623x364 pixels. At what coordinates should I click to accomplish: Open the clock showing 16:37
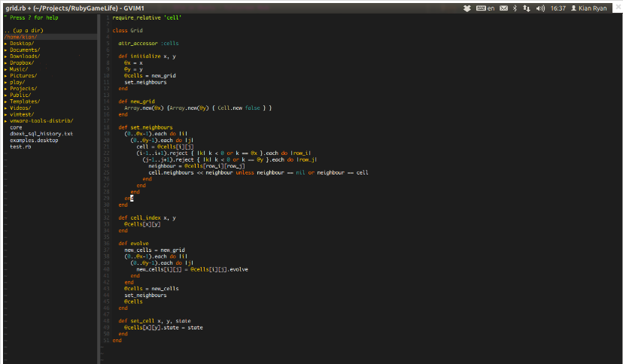[x=558, y=8]
